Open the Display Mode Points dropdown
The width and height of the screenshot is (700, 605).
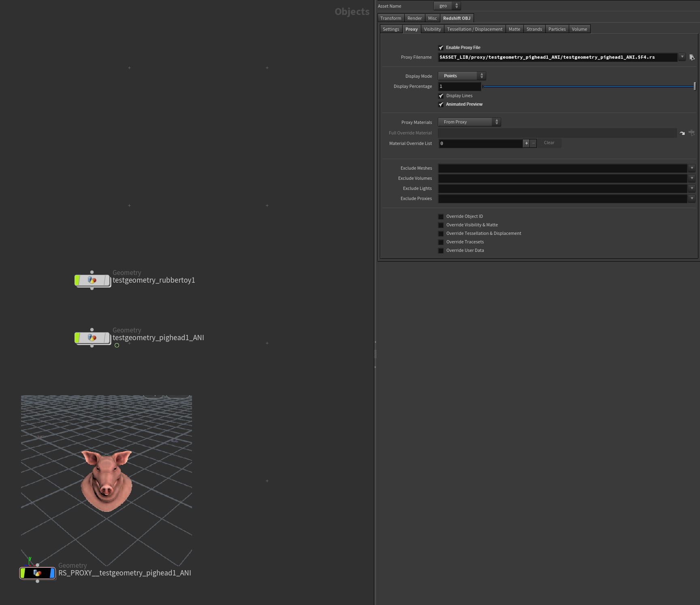pos(461,76)
